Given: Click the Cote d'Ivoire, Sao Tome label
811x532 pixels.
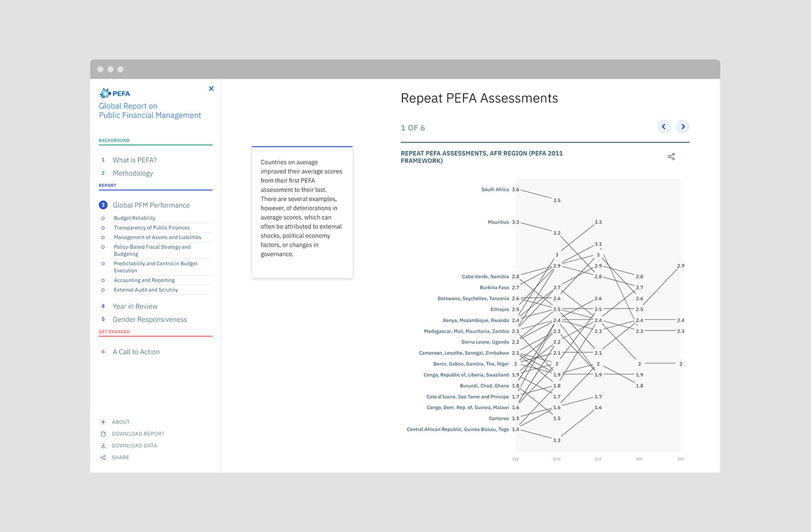Looking at the screenshot, I should click(x=468, y=397).
